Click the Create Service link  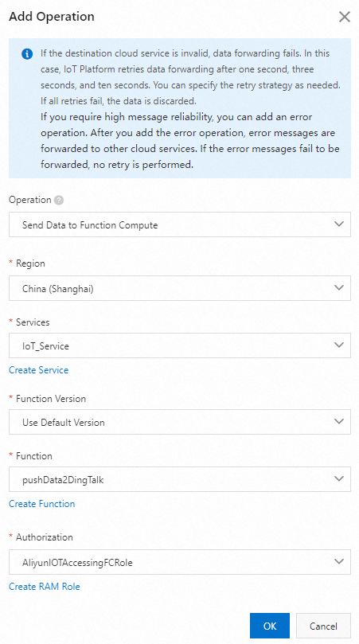(x=39, y=370)
